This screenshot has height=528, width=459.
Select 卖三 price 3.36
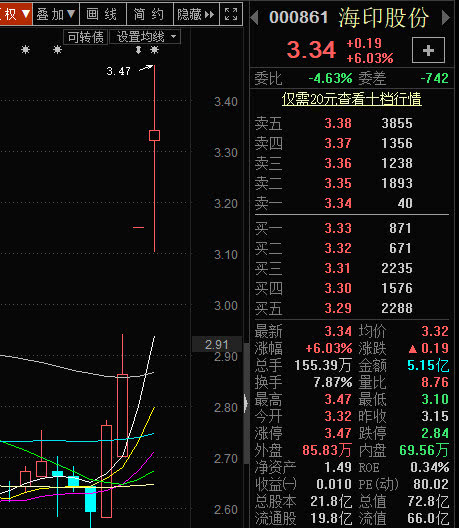pyautogui.click(x=338, y=163)
